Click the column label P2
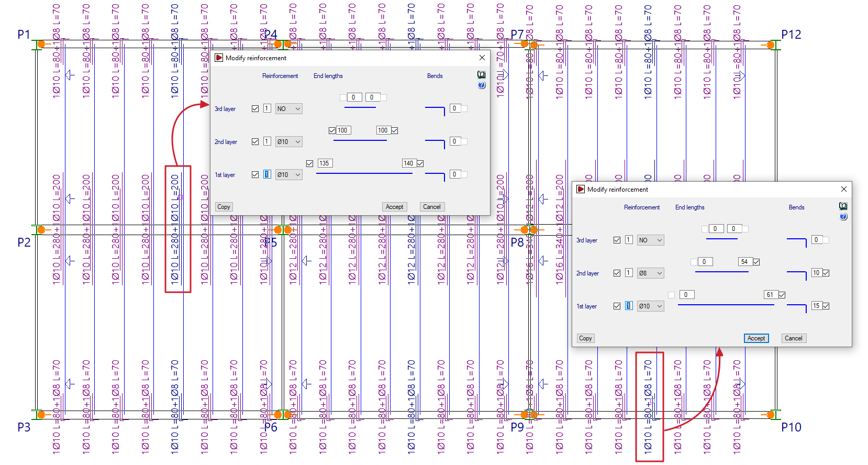Image resolution: width=868 pixels, height=465 pixels. tap(24, 242)
